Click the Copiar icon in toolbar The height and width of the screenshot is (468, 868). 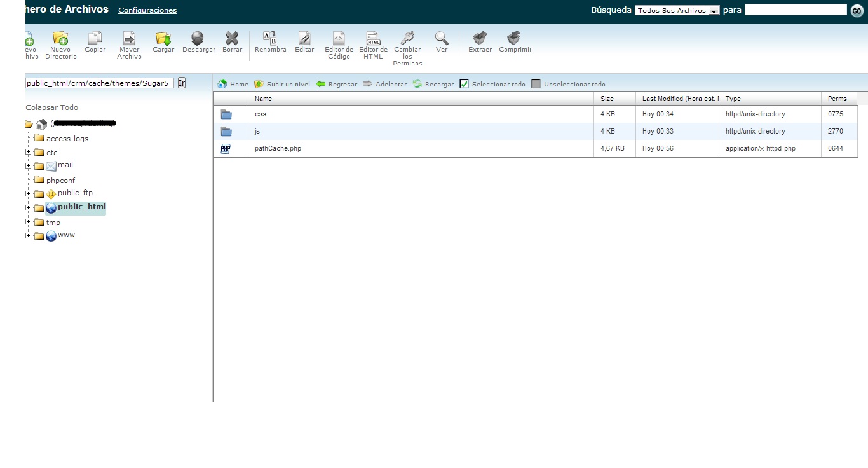[95, 39]
